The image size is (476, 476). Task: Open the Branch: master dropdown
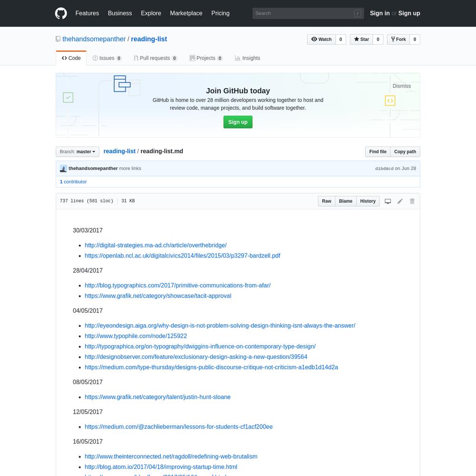click(x=78, y=152)
